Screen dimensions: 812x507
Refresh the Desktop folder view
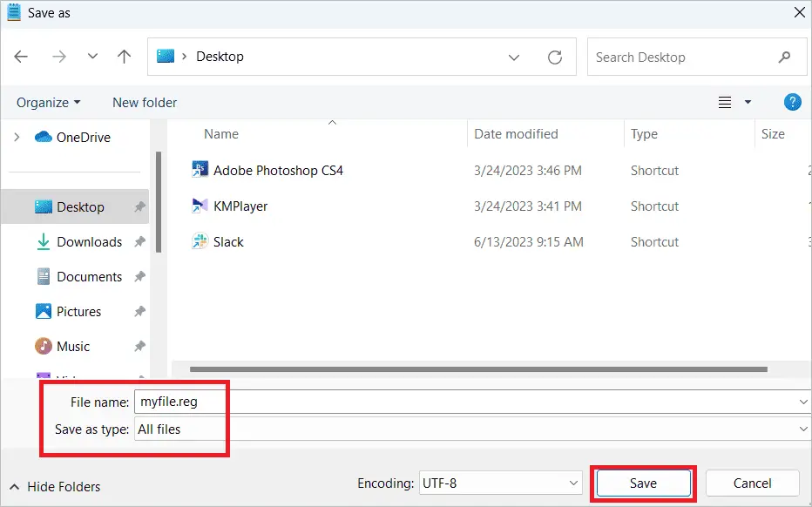tap(554, 57)
